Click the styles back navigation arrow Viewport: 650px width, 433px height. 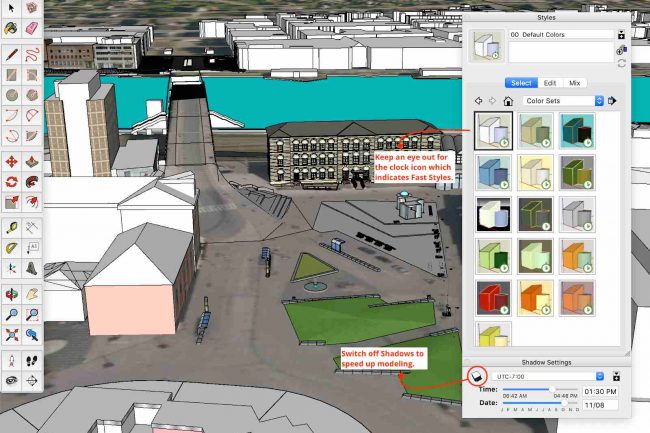click(x=479, y=101)
